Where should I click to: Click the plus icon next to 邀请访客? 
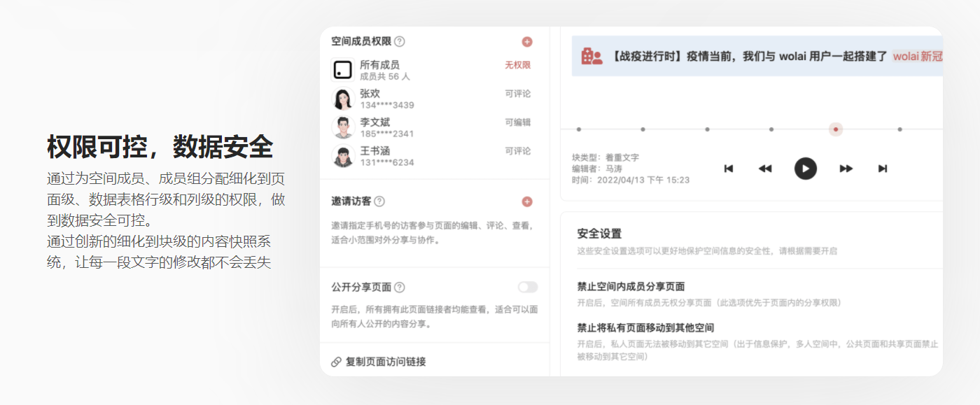pyautogui.click(x=527, y=202)
